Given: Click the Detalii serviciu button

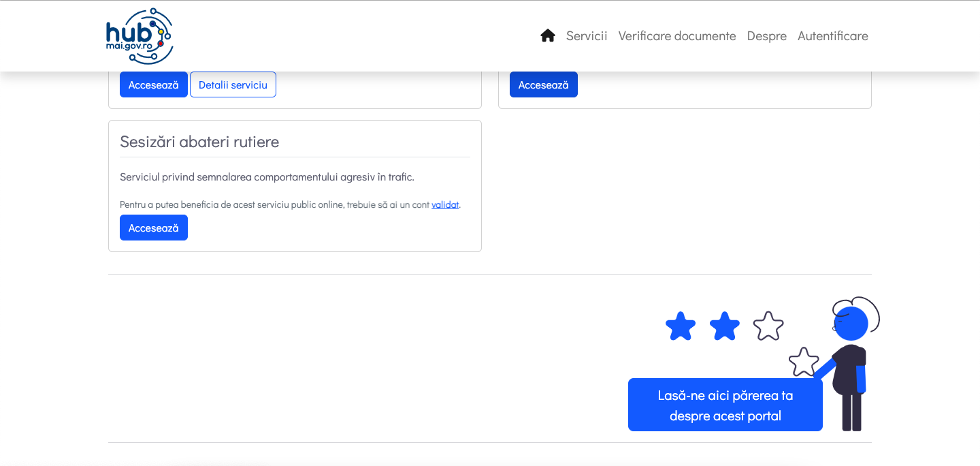Looking at the screenshot, I should 233,84.
